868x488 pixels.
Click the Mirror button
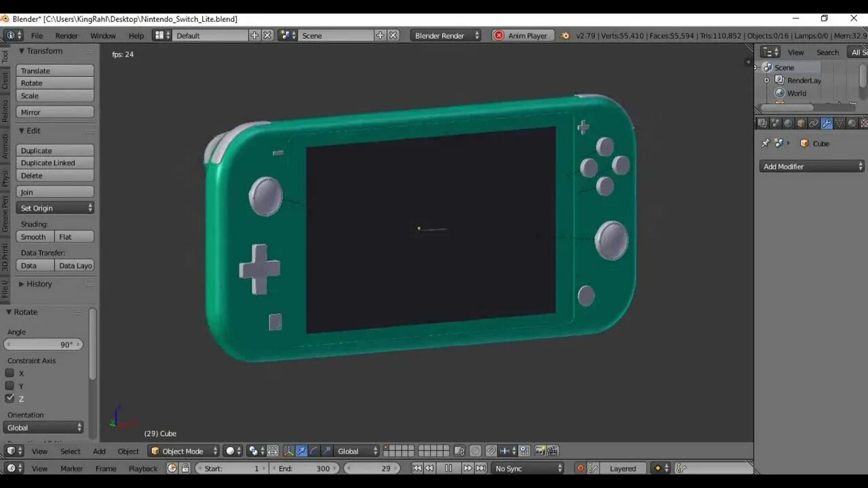(55, 113)
